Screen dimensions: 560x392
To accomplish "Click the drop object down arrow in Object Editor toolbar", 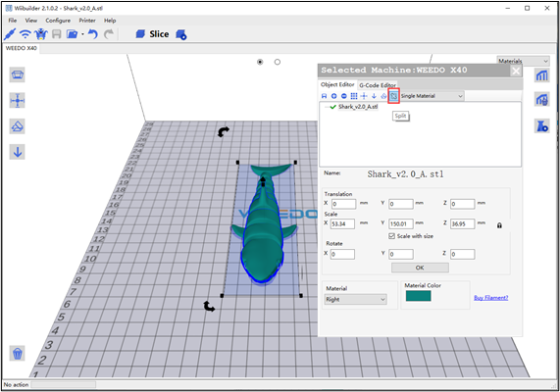I will point(374,96).
